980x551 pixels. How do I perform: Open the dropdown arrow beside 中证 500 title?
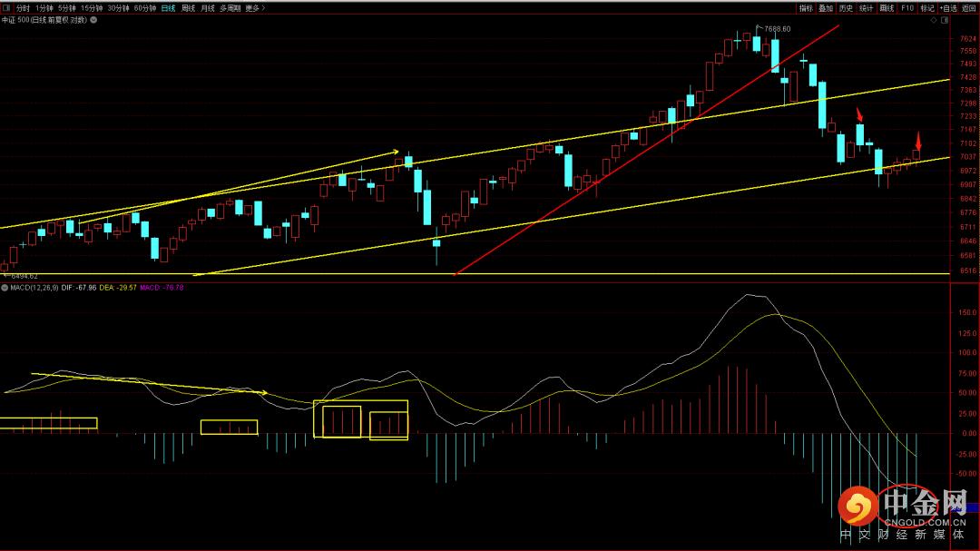pyautogui.click(x=93, y=20)
